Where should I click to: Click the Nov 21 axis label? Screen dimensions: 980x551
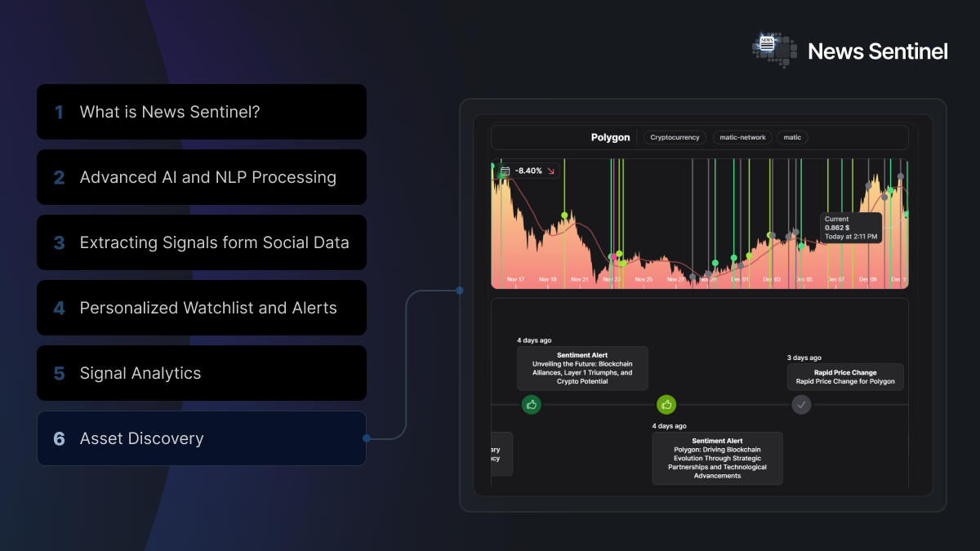click(x=580, y=279)
